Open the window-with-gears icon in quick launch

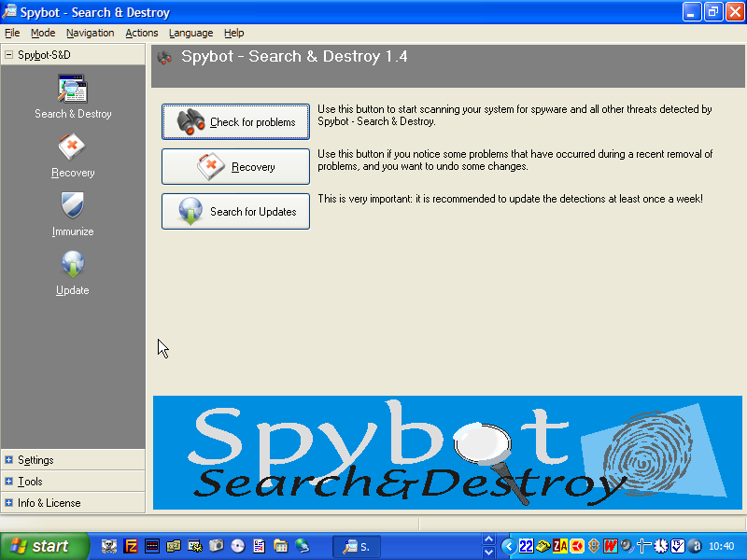tap(195, 546)
